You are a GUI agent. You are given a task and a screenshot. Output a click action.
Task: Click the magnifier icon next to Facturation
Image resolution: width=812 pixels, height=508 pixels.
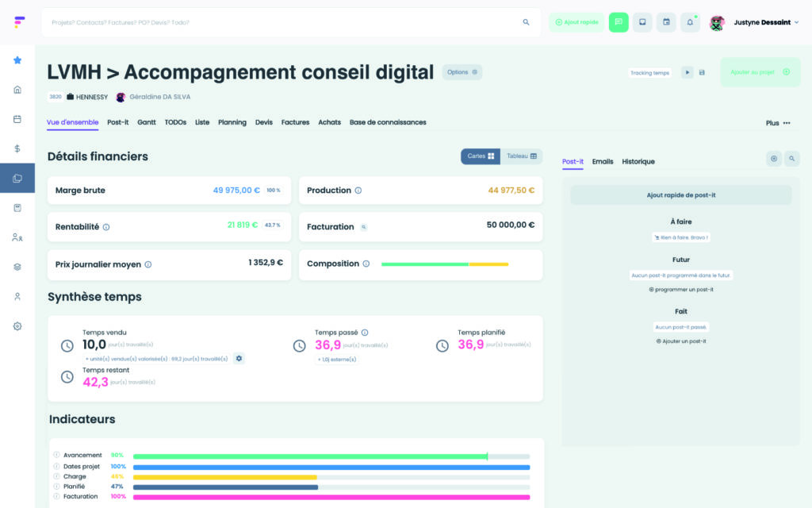coord(363,227)
